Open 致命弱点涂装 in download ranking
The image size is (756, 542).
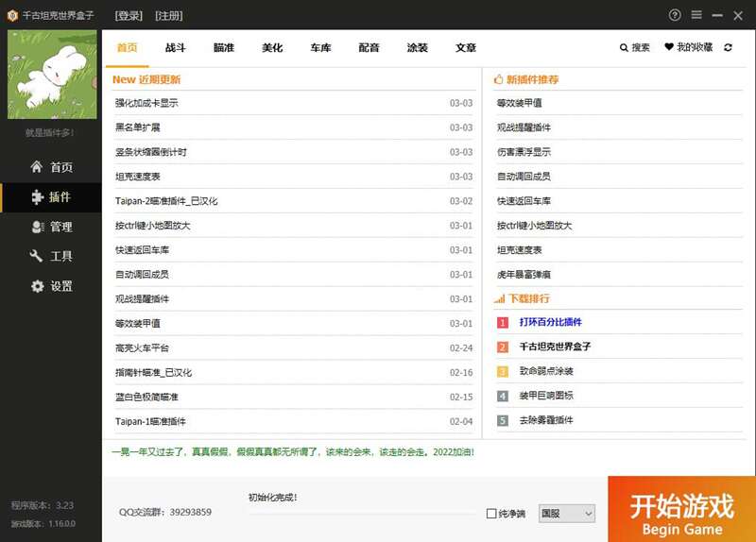(x=546, y=371)
